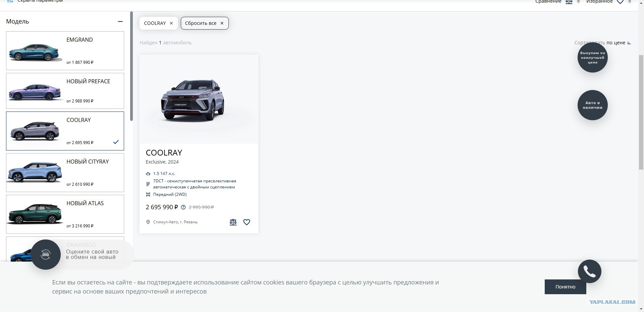Click the Стимул-Авто, г. Рязань dealer text

[x=175, y=222]
